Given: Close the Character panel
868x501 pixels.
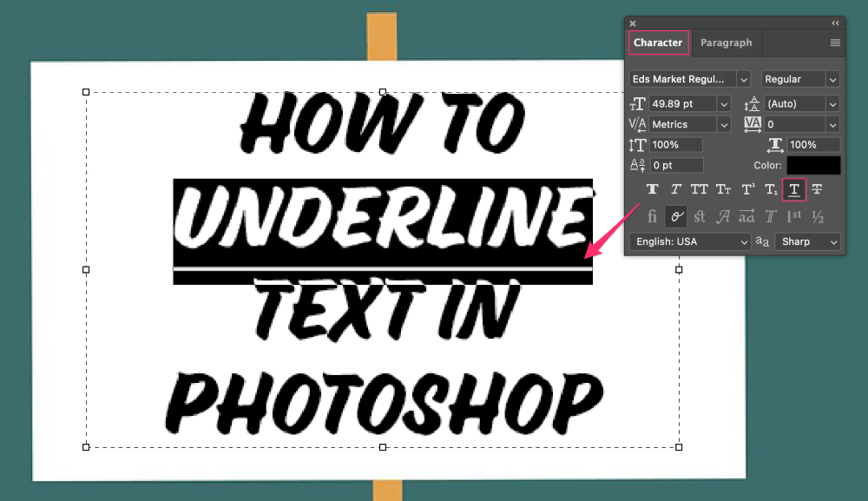Looking at the screenshot, I should pyautogui.click(x=633, y=23).
